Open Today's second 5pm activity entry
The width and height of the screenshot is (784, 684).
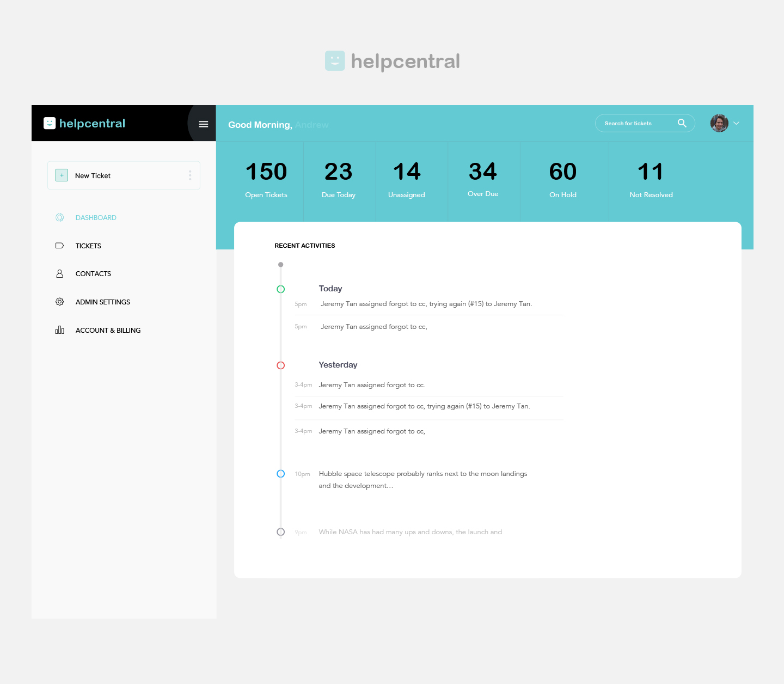point(374,327)
